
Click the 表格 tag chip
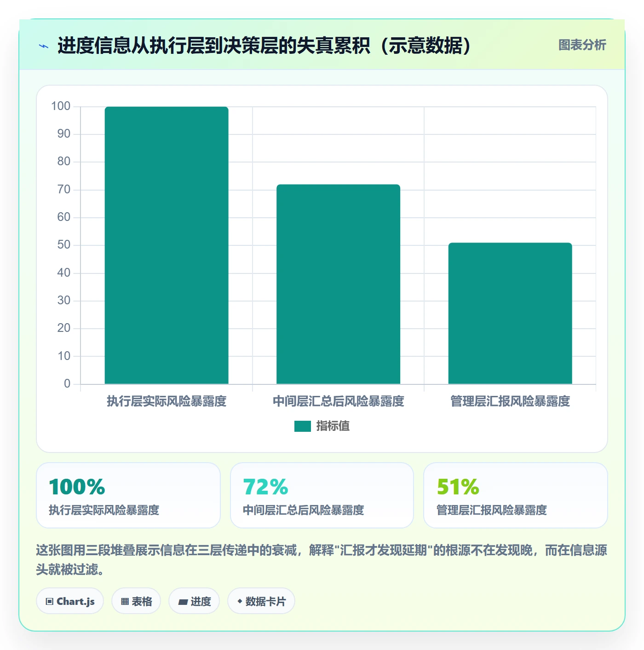pyautogui.click(x=136, y=601)
